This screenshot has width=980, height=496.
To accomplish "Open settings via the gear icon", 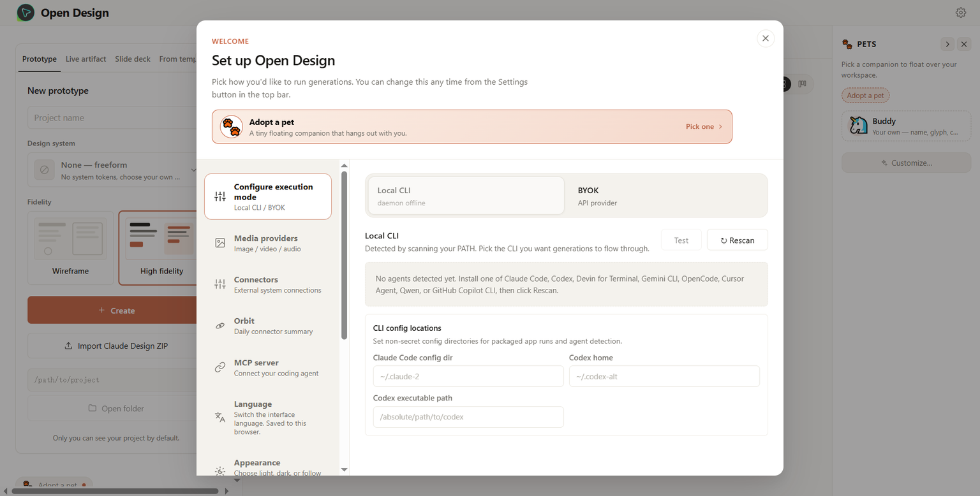I will 961,13.
